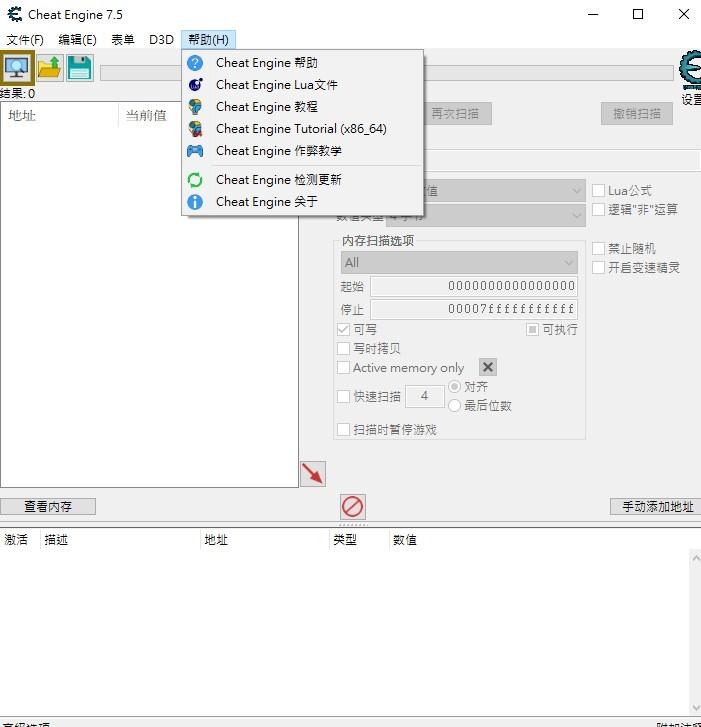The width and height of the screenshot is (701, 727).
Task: Select Cheat Engine 帮助 menu entry
Action: click(x=302, y=63)
